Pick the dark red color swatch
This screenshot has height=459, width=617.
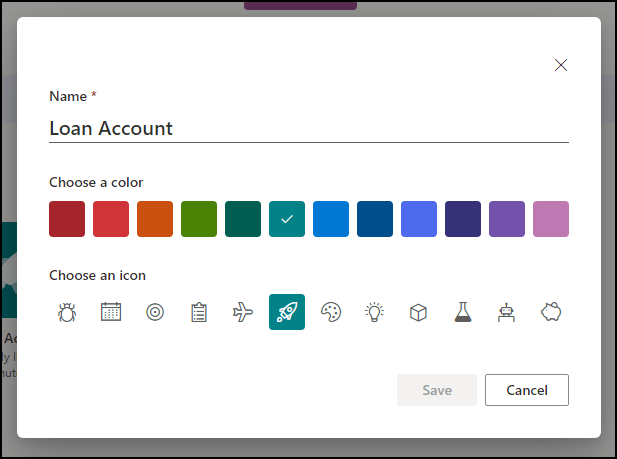[x=67, y=219]
